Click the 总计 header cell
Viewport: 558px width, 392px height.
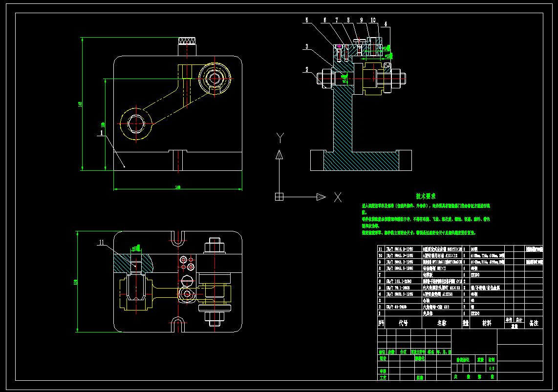click(x=519, y=320)
